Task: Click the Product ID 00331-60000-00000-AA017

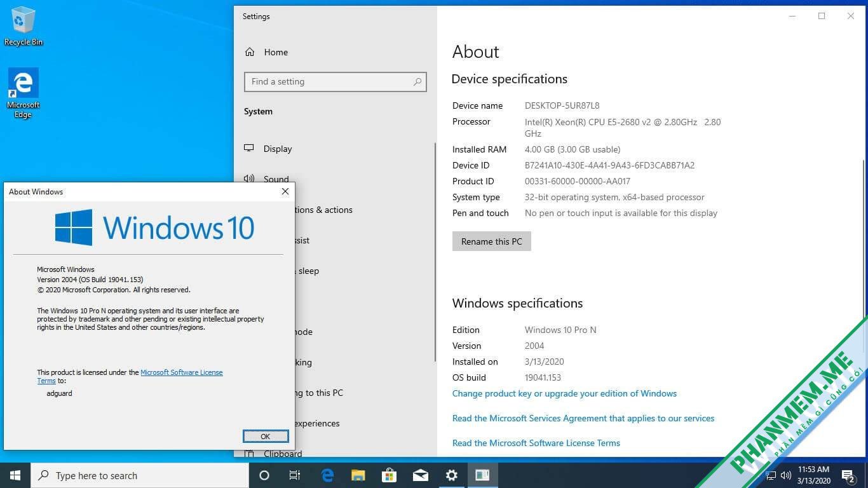Action: tap(578, 181)
